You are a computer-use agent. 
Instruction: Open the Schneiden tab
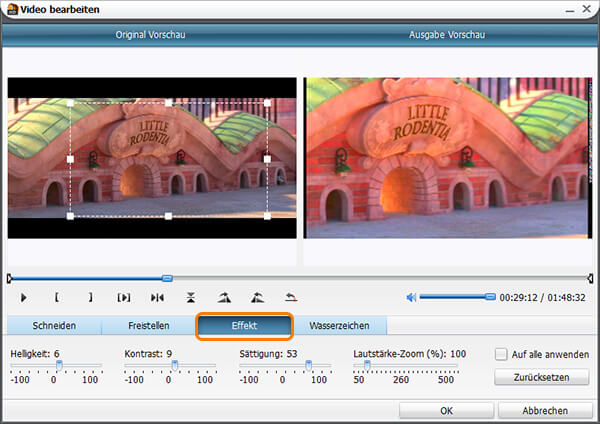click(x=54, y=326)
